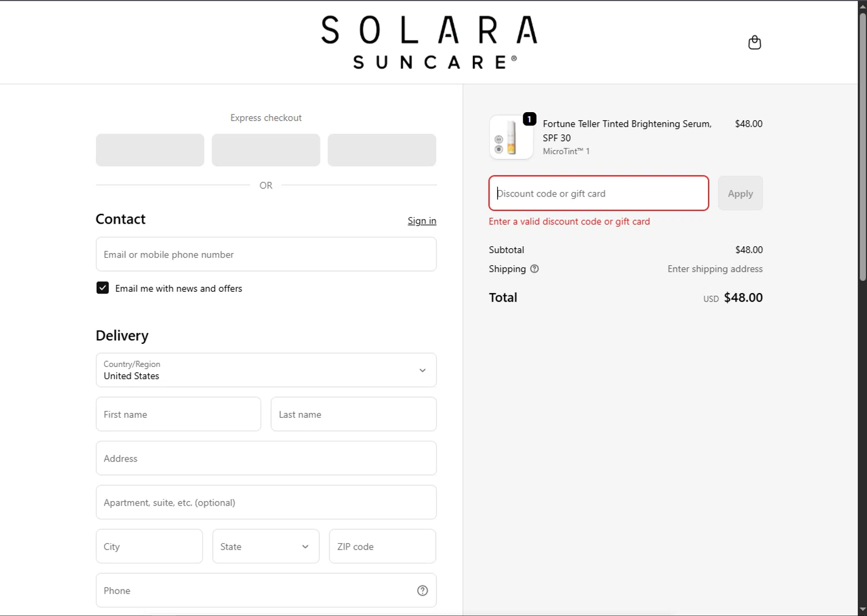The image size is (867, 616).
Task: Click the City field
Action: click(149, 546)
